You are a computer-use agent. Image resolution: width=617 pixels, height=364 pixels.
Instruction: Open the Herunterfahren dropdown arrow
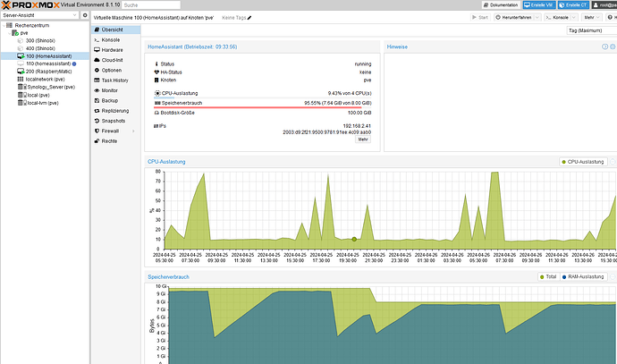[x=537, y=18]
